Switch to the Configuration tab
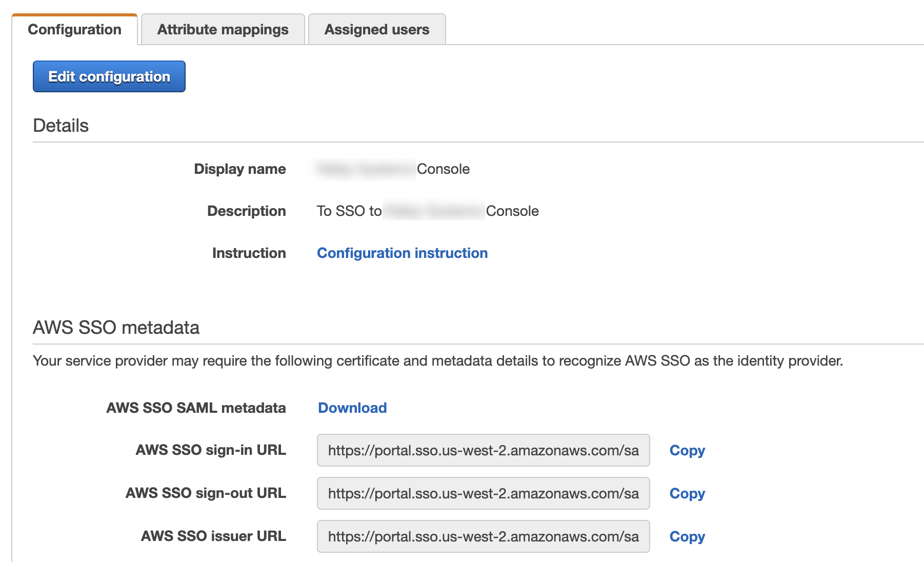Screen dimensions: 924x562 coord(75,29)
